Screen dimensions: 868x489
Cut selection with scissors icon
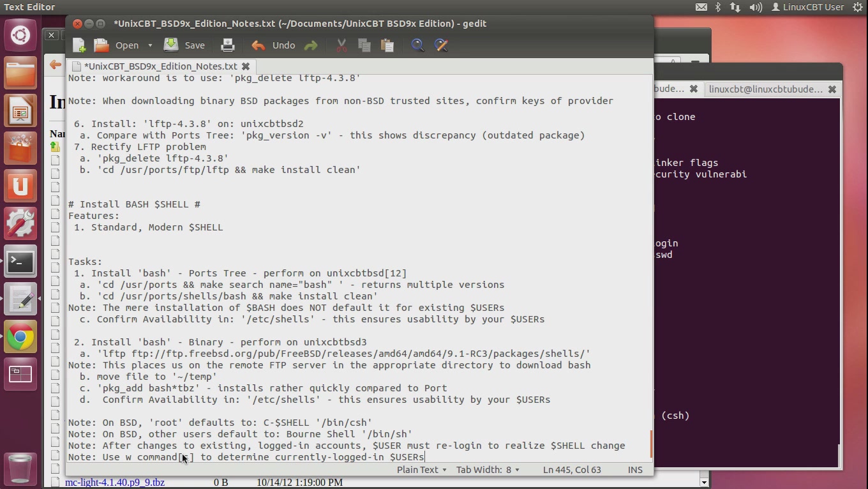point(341,45)
